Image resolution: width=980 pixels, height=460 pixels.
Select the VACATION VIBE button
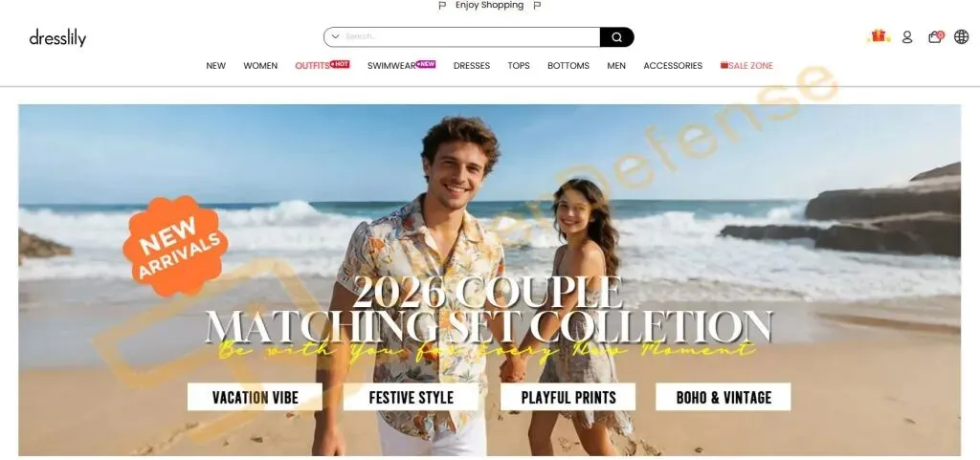pyautogui.click(x=255, y=397)
